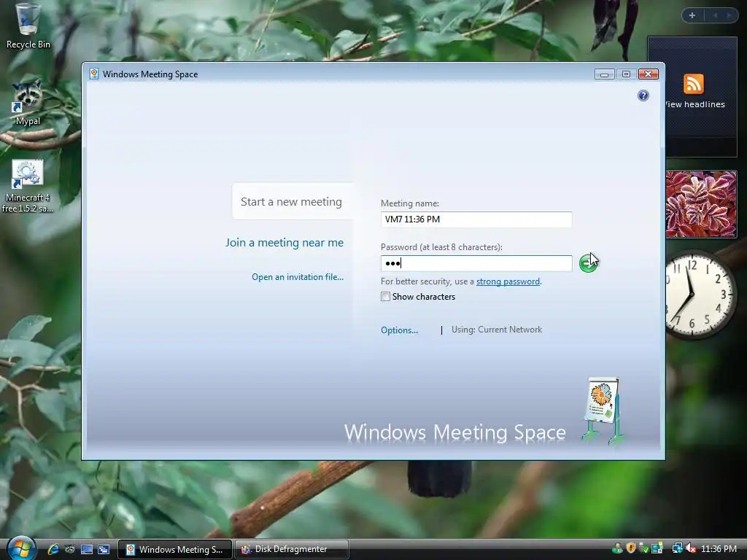The image size is (747, 560).
Task: Enable the Show characters checkbox
Action: [385, 297]
